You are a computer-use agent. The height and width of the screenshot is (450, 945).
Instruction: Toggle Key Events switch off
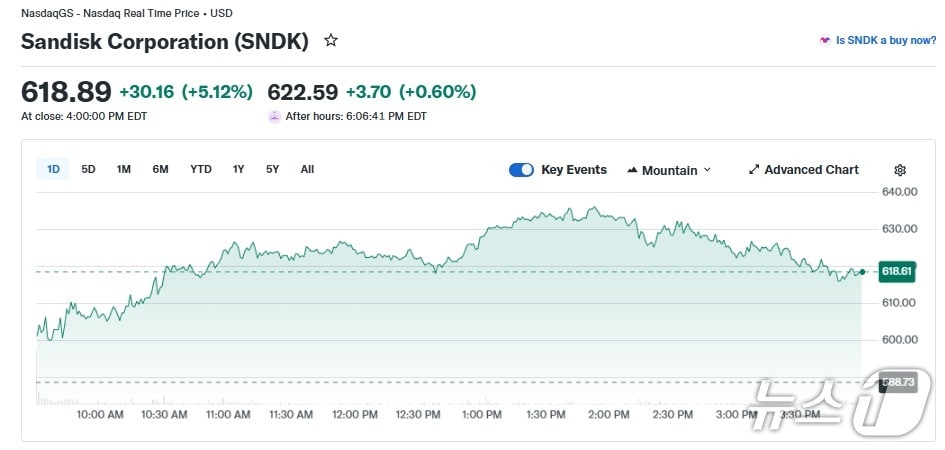(521, 170)
